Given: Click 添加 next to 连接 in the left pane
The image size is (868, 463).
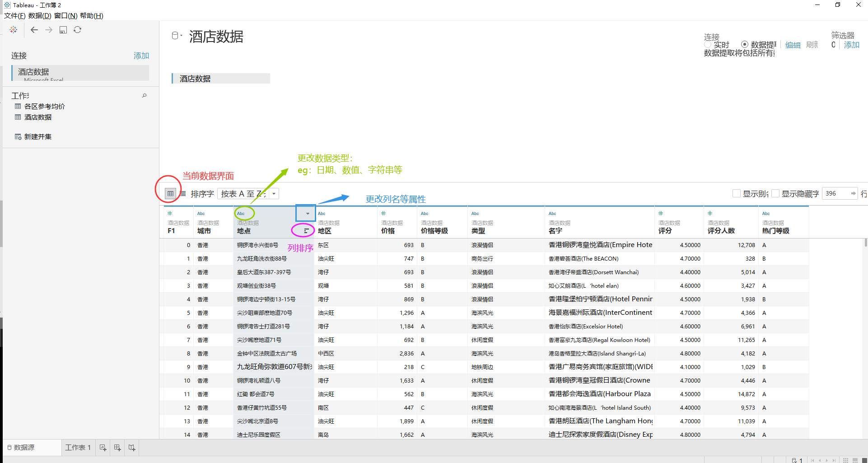Looking at the screenshot, I should coord(141,56).
